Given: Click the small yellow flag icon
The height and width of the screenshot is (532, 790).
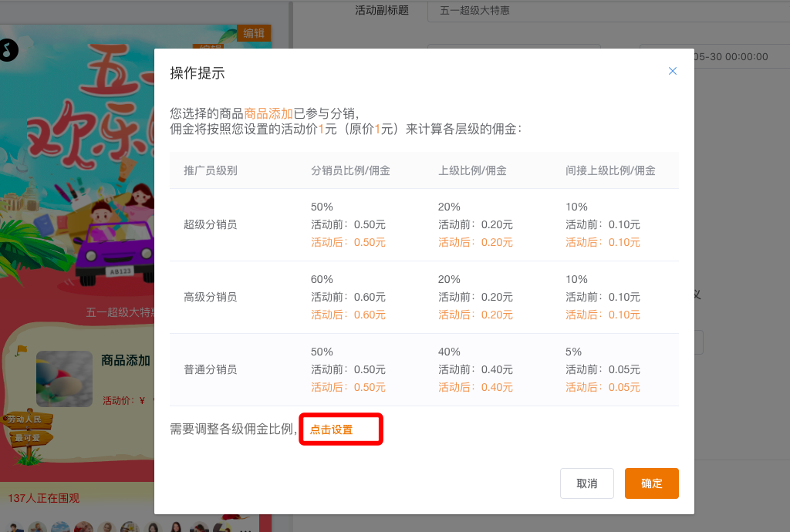Looking at the screenshot, I should coord(21,350).
